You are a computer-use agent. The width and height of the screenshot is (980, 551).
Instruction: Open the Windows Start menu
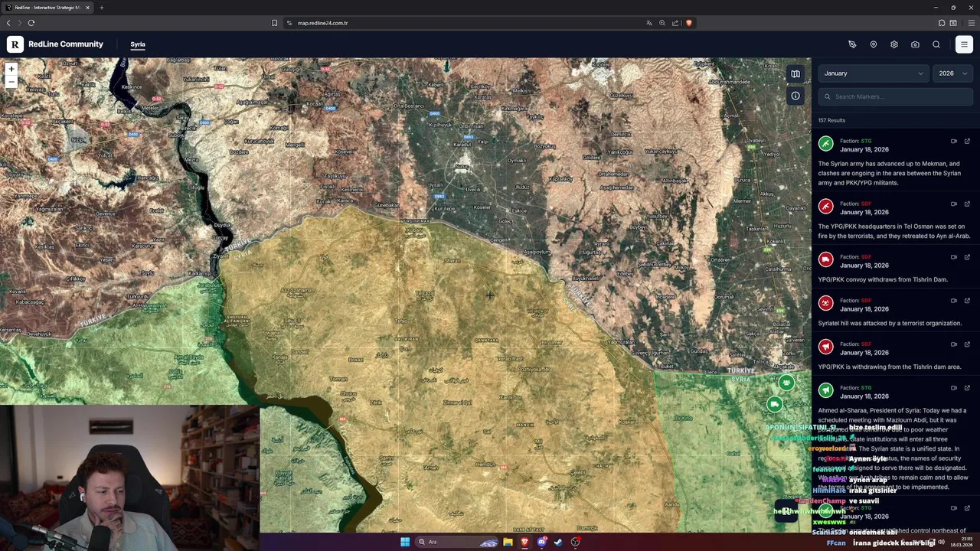[x=405, y=542]
